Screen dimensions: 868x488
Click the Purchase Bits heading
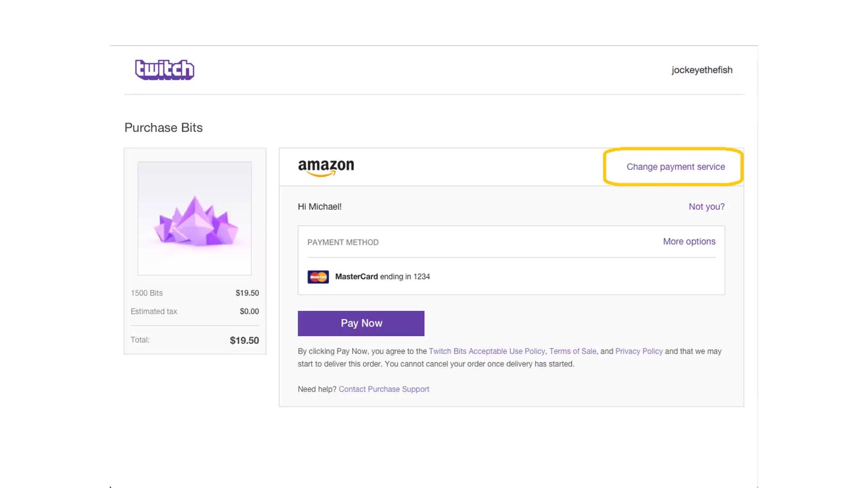point(163,127)
